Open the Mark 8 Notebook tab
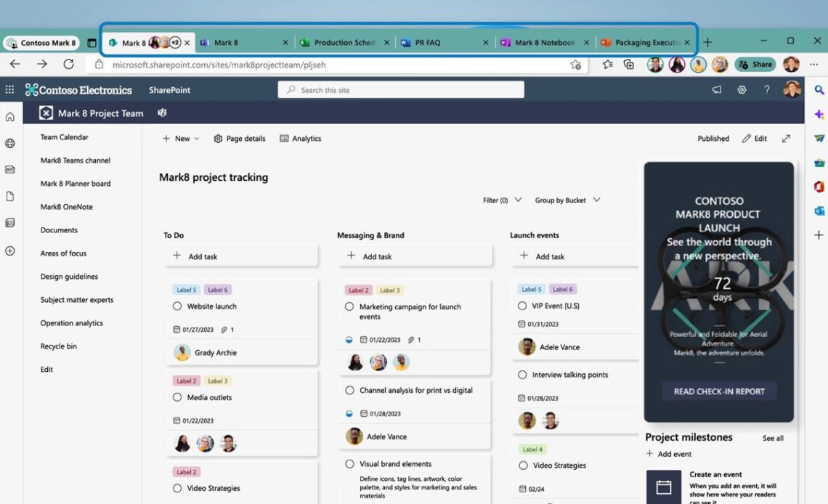The width and height of the screenshot is (828, 504). click(x=544, y=43)
